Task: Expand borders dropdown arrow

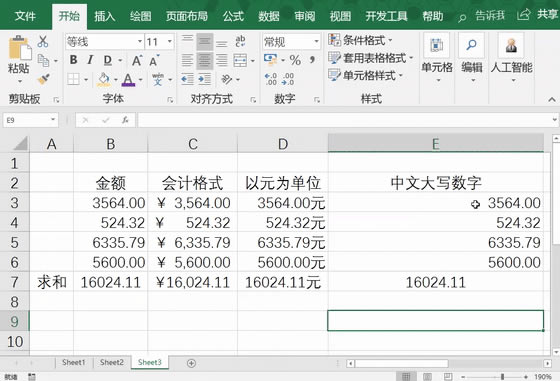Action: coord(86,79)
